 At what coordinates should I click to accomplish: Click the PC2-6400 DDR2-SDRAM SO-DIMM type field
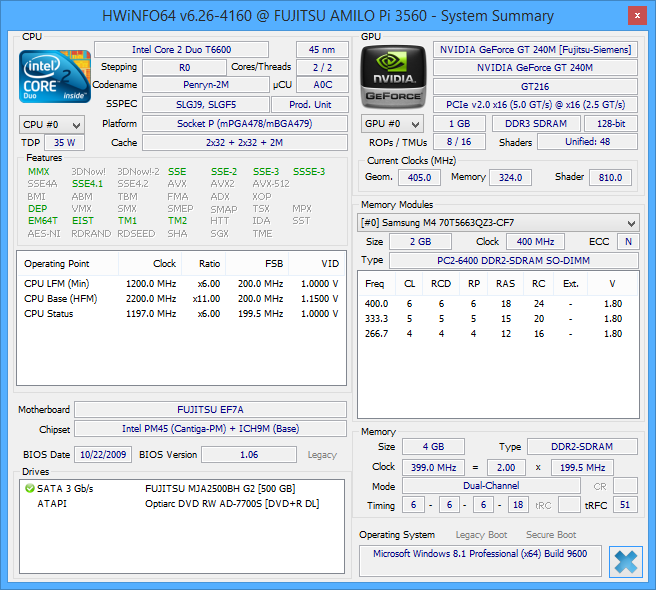[514, 260]
